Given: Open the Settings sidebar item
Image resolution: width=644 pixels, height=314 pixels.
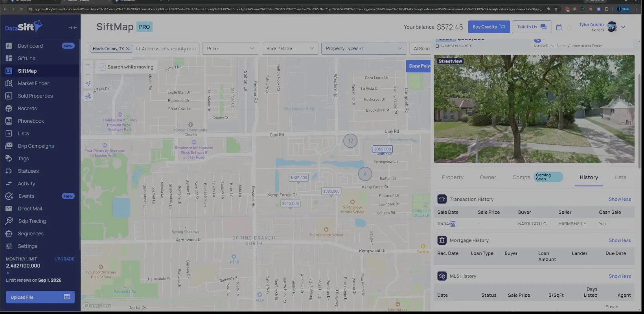Looking at the screenshot, I should coord(27,246).
